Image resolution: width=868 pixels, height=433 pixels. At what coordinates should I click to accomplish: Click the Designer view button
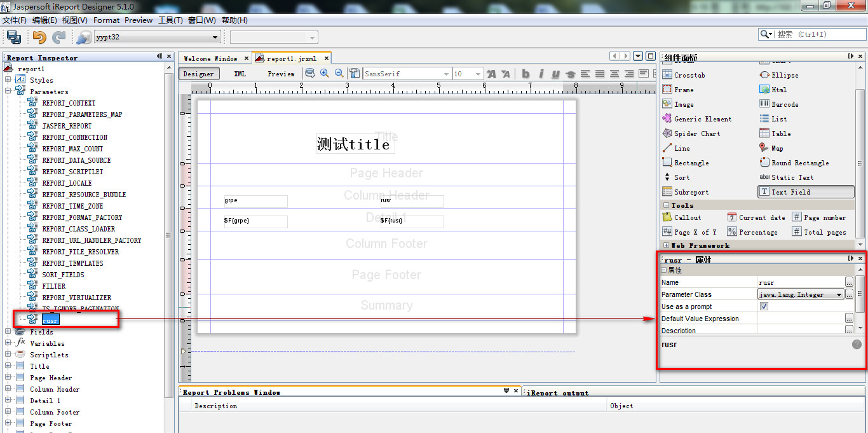point(198,74)
